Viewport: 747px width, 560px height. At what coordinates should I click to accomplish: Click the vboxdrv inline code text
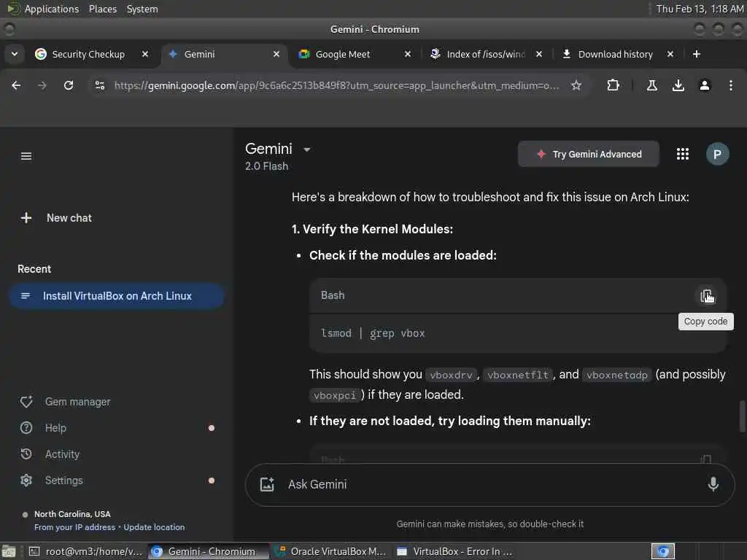(x=451, y=375)
